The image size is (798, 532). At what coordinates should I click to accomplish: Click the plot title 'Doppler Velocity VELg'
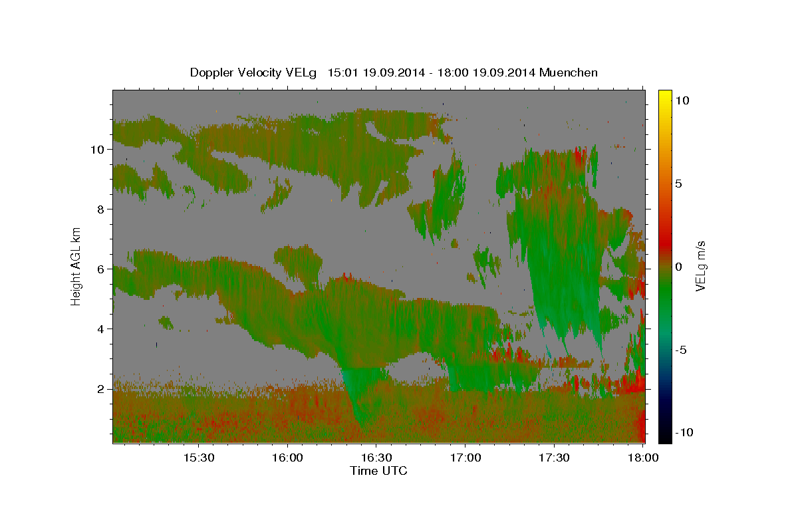(x=254, y=72)
